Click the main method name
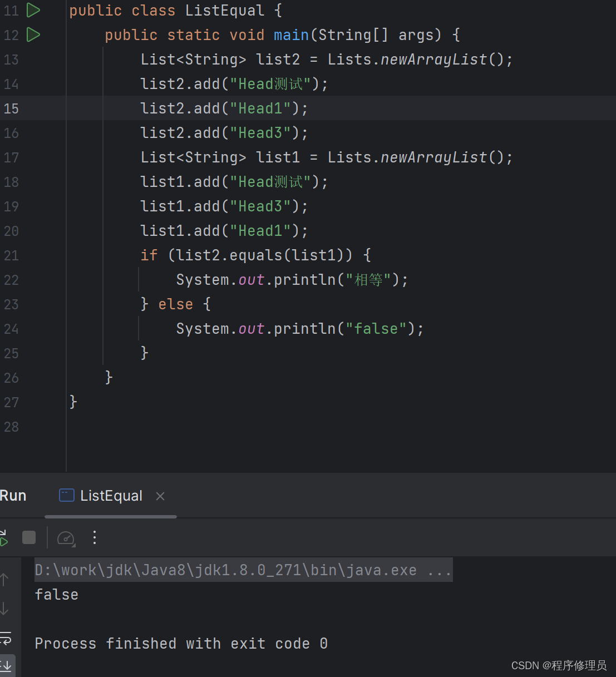The width and height of the screenshot is (616, 677). click(291, 35)
